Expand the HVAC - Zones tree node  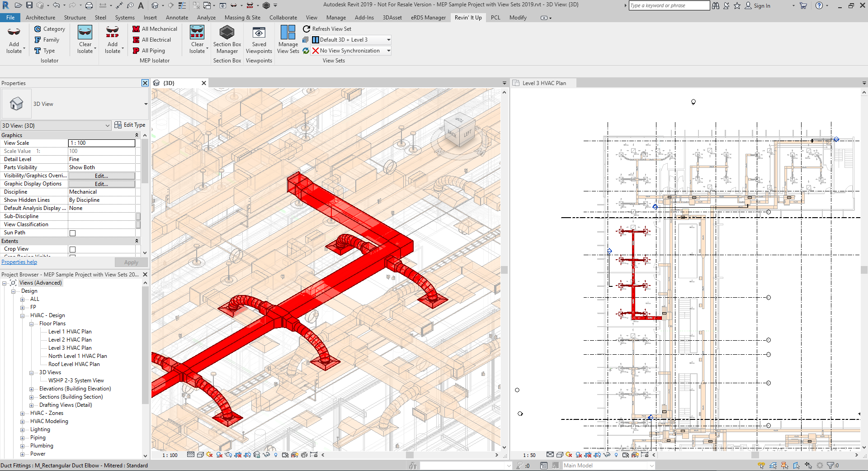(23, 413)
